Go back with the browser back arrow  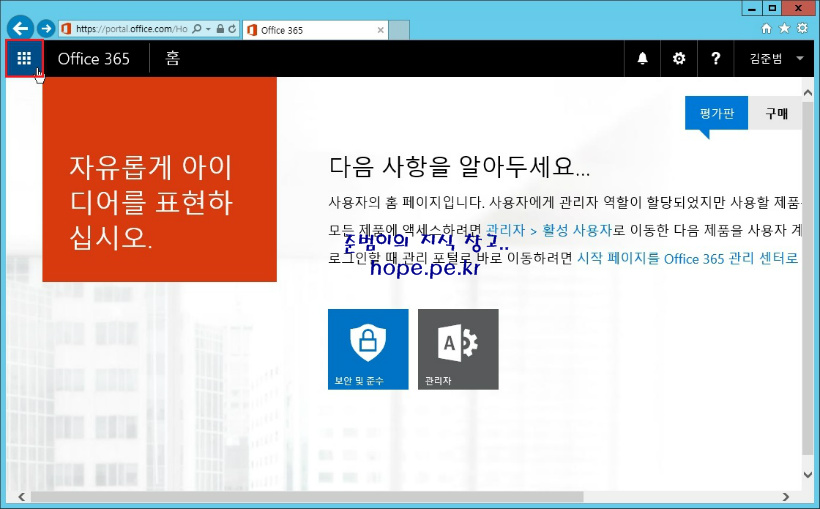point(20,28)
